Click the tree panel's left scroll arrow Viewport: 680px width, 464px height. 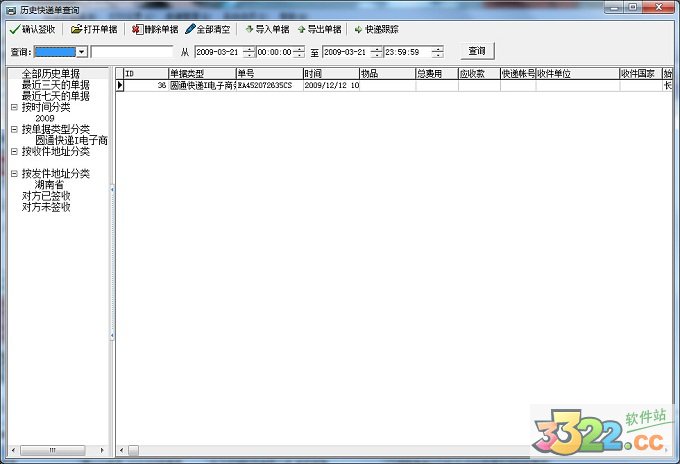click(13, 451)
